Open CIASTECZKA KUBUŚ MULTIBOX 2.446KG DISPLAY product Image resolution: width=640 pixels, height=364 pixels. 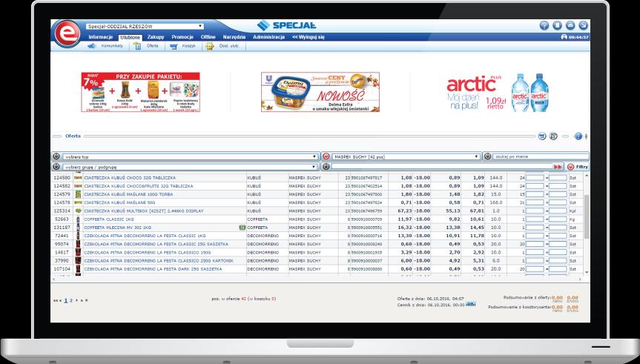[144, 211]
